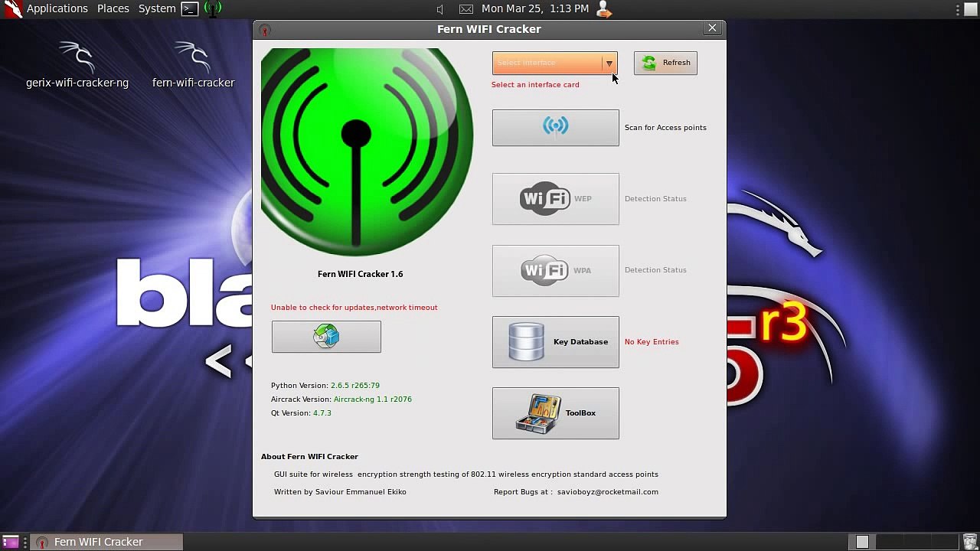
Task: Open the WiFi WPA attack button
Action: 556,271
